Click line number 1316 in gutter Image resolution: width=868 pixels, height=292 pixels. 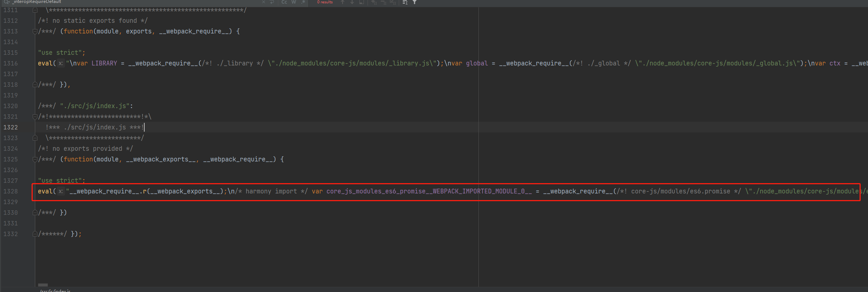tap(11, 63)
